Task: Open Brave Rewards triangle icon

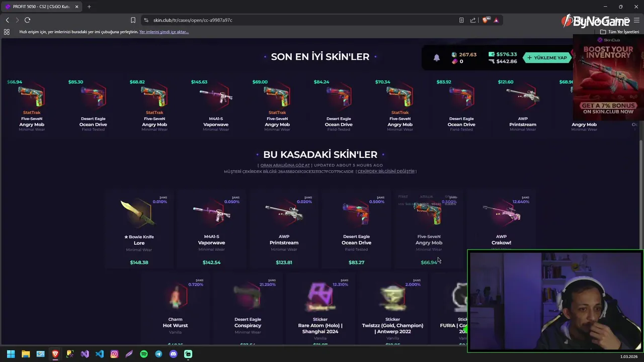Action: 496,20
